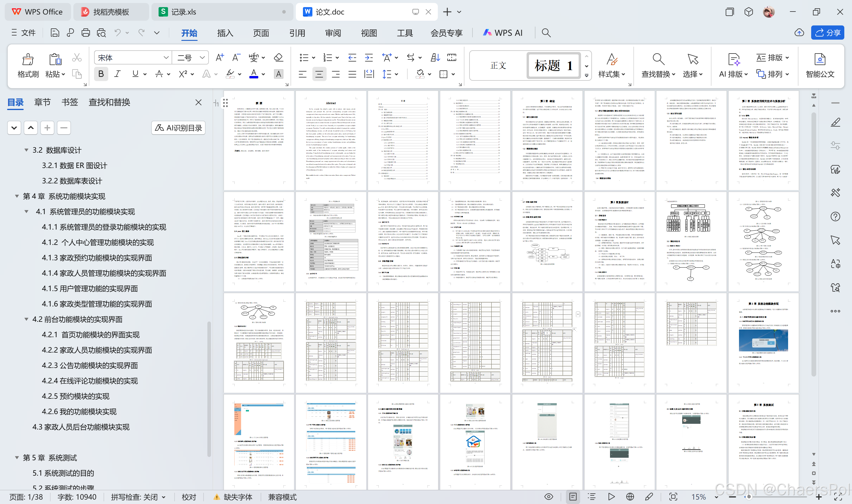This screenshot has height=504, width=852.
Task: Click the AI识别目录 button
Action: click(178, 128)
